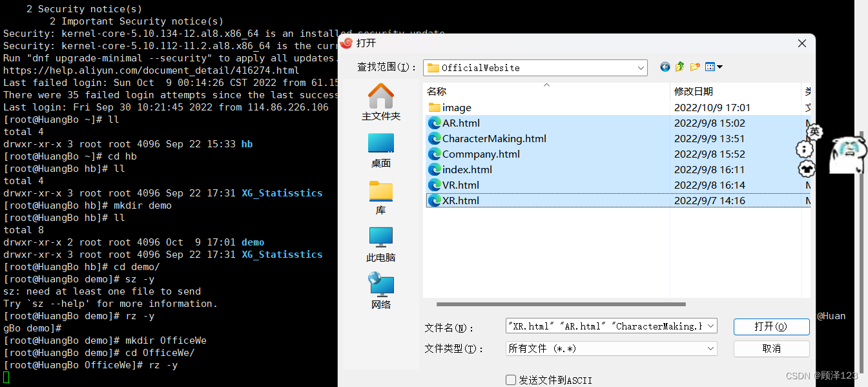Open 桌面 from the sidebar

[x=380, y=150]
